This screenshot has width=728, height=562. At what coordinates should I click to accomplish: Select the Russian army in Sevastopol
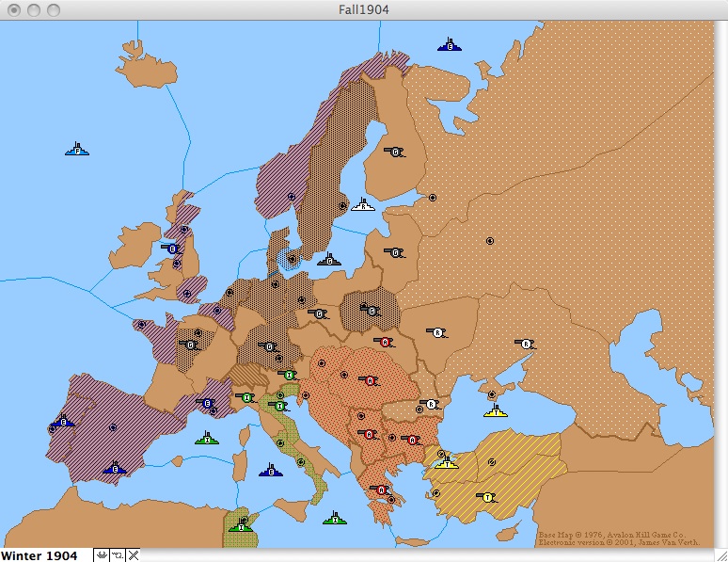[526, 345]
